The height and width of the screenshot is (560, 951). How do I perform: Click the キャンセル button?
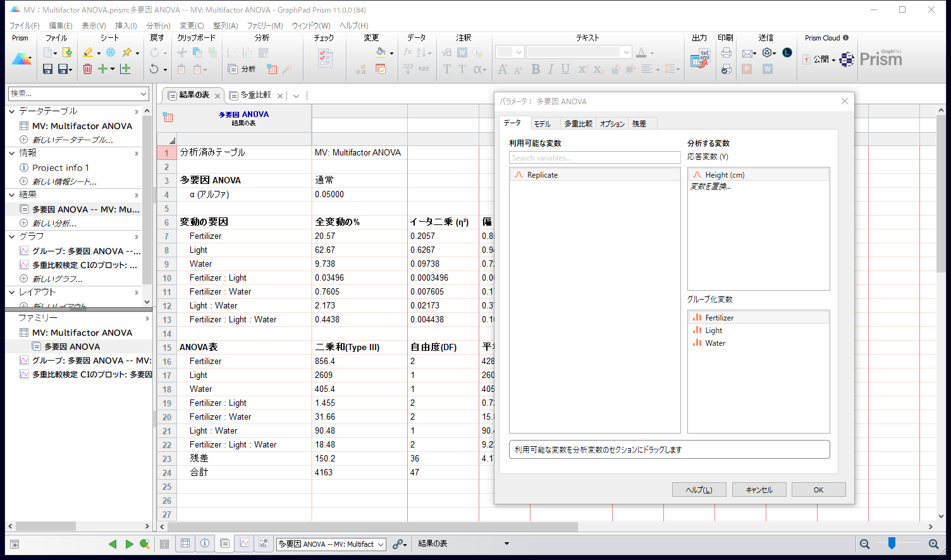pyautogui.click(x=759, y=490)
